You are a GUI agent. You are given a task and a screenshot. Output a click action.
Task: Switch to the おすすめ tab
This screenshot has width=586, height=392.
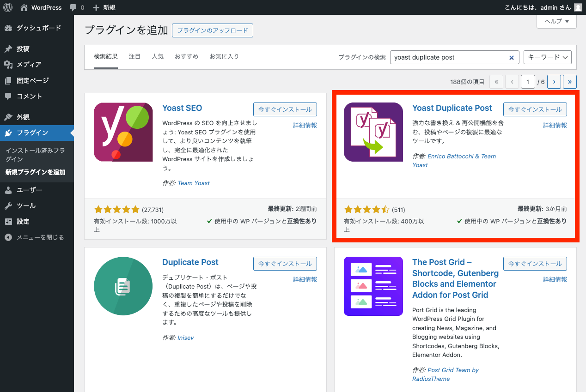click(186, 56)
